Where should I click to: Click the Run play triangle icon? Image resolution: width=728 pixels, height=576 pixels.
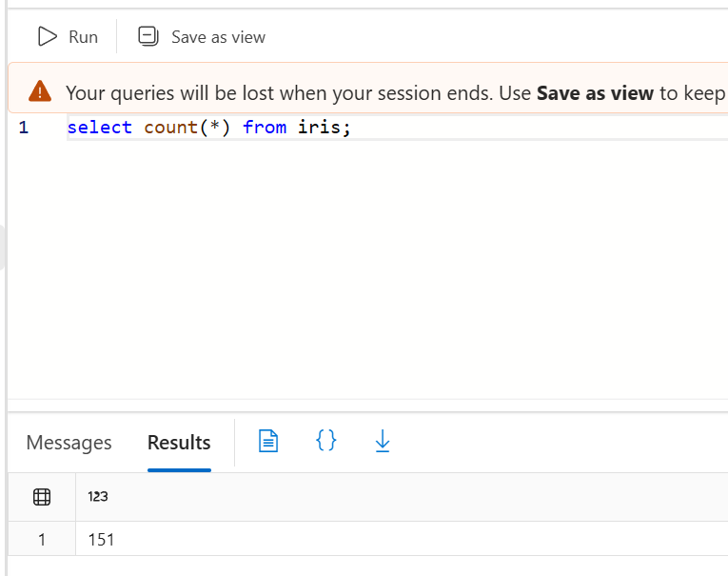coord(47,37)
